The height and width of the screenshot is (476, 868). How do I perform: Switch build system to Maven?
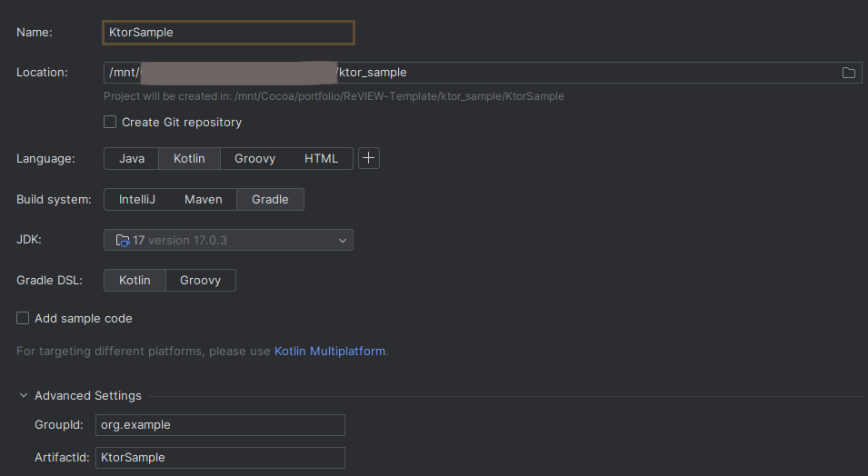(204, 200)
